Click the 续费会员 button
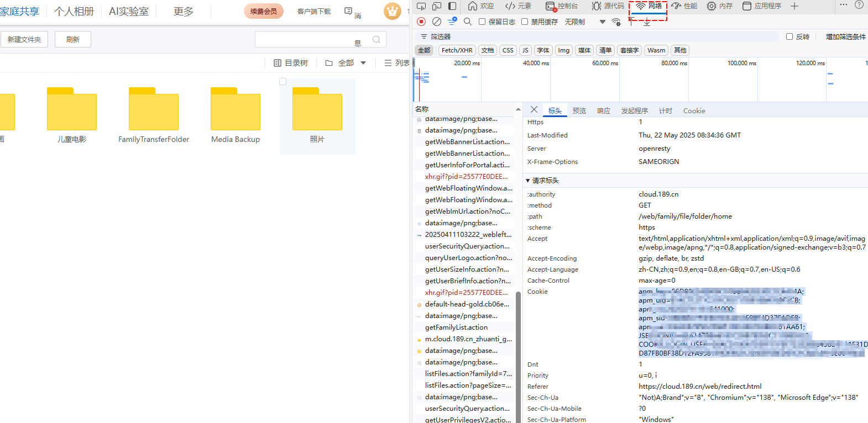Viewport: 868px width, 423px height. click(x=264, y=11)
